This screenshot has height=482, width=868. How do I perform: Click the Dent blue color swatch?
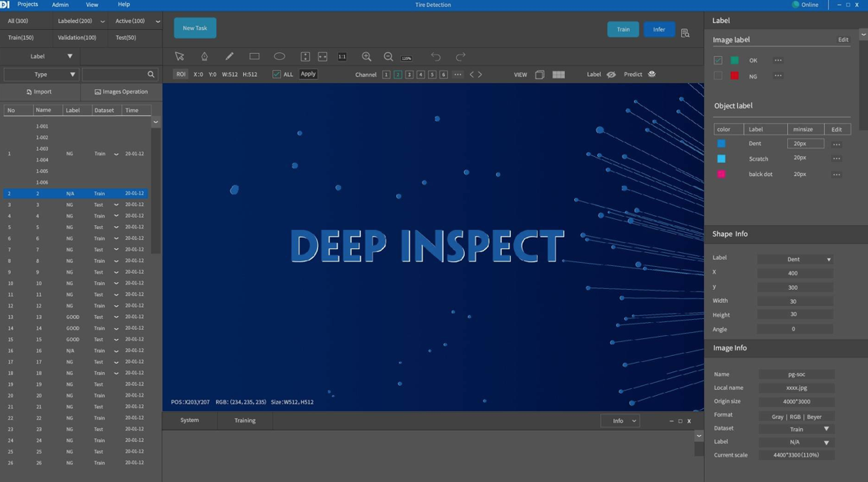[x=721, y=144]
